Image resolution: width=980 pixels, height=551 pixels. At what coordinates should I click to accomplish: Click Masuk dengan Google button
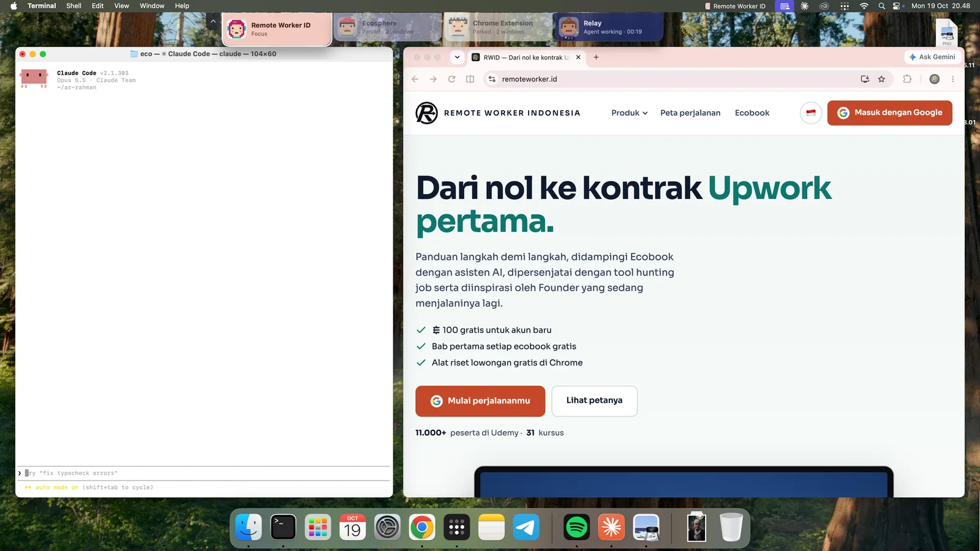pos(889,113)
